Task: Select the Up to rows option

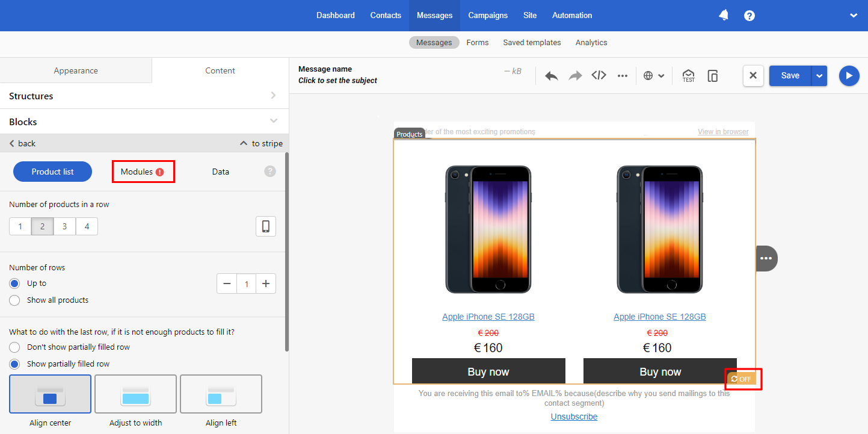Action: 14,284
